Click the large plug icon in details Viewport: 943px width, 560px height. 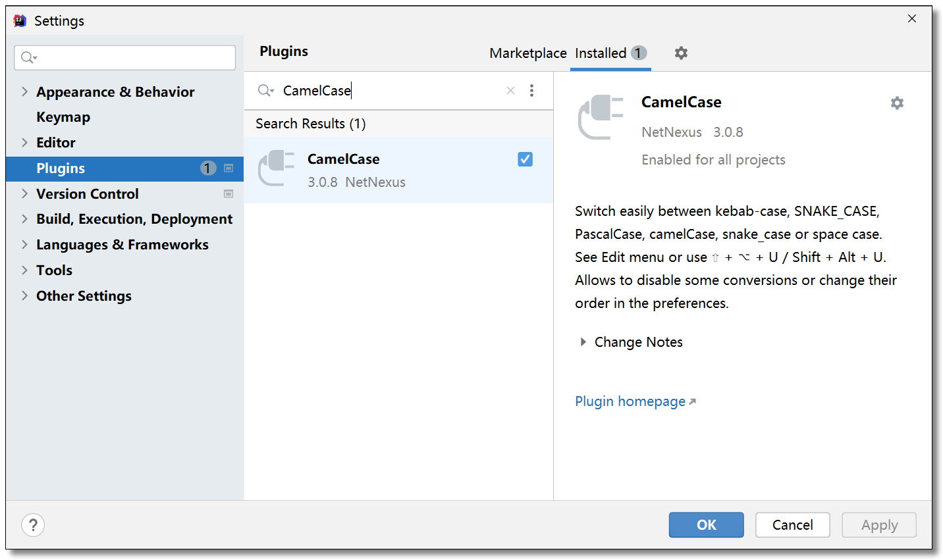coord(601,117)
